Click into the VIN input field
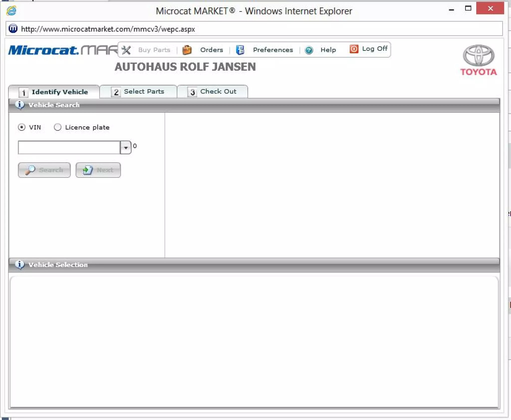Viewport: 511px width, 420px height. tap(69, 147)
